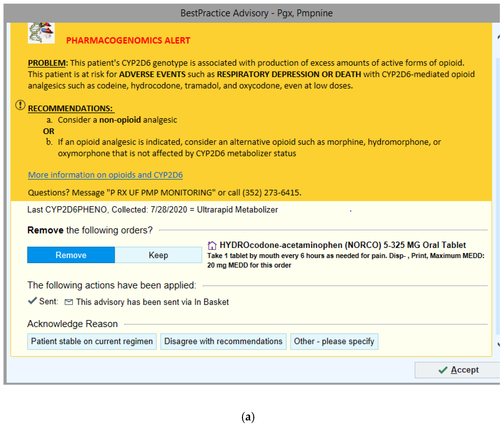This screenshot has width=504, height=427.
Task: Select Remove for the NORCO order
Action: pyautogui.click(x=71, y=255)
